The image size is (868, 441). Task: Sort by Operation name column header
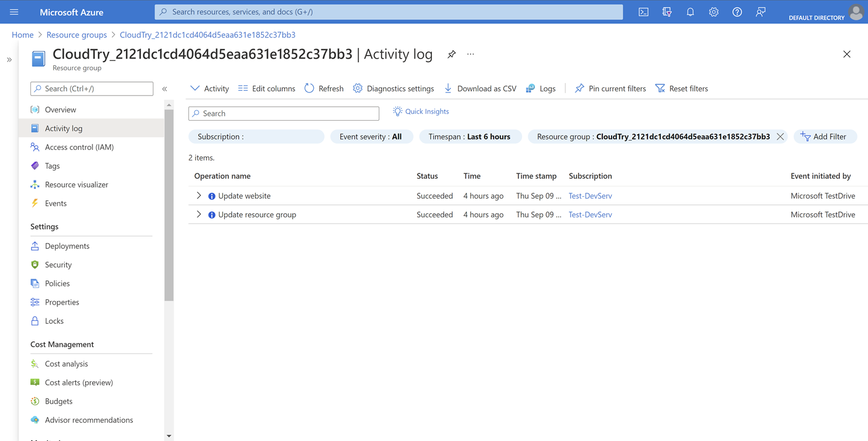pyautogui.click(x=222, y=176)
